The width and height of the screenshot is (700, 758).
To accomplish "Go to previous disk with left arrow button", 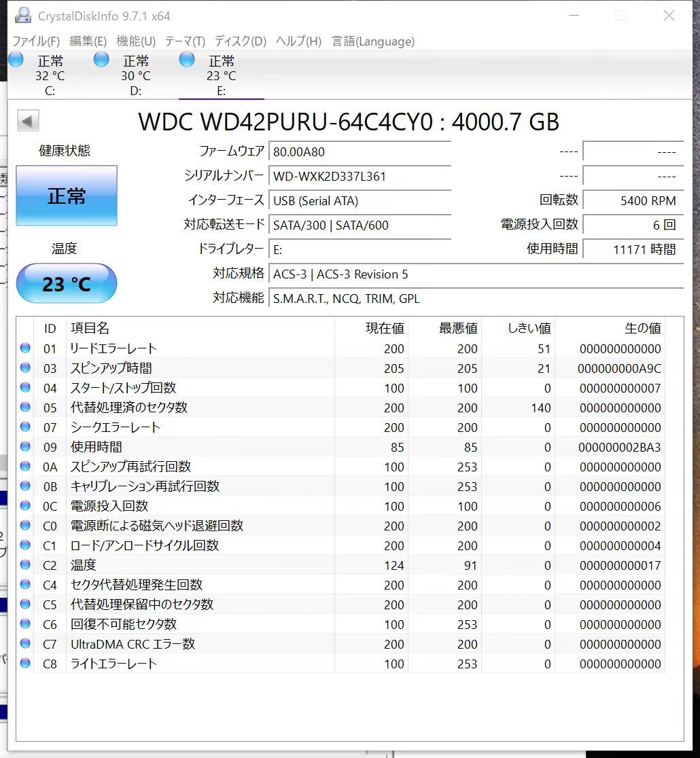I will tap(28, 121).
